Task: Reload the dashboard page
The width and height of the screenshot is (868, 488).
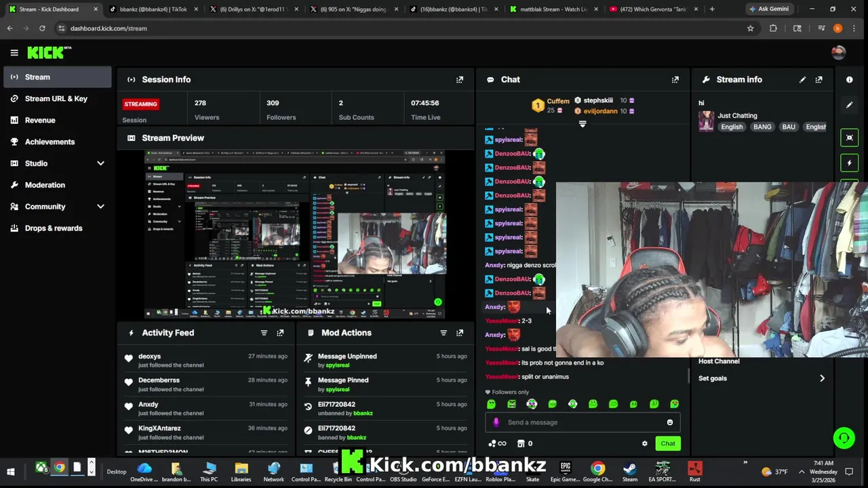Action: coord(42,28)
